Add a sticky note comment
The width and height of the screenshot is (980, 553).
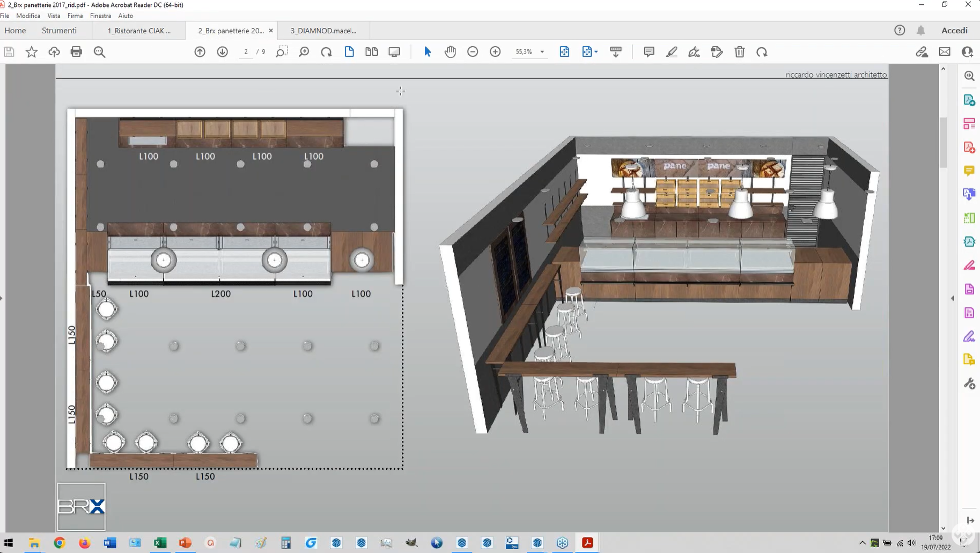[649, 52]
